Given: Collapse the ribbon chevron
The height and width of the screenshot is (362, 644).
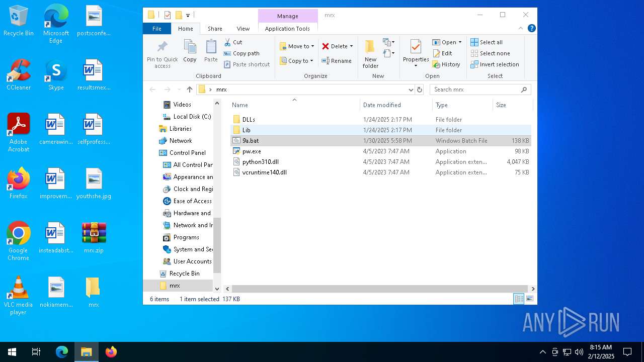Looking at the screenshot, I should pos(521,29).
